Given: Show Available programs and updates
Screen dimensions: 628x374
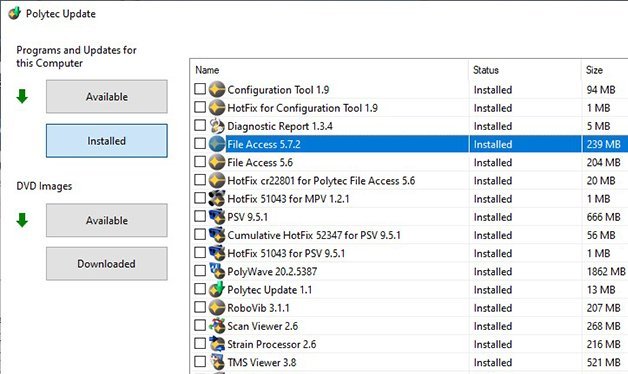Looking at the screenshot, I should click(x=107, y=97).
